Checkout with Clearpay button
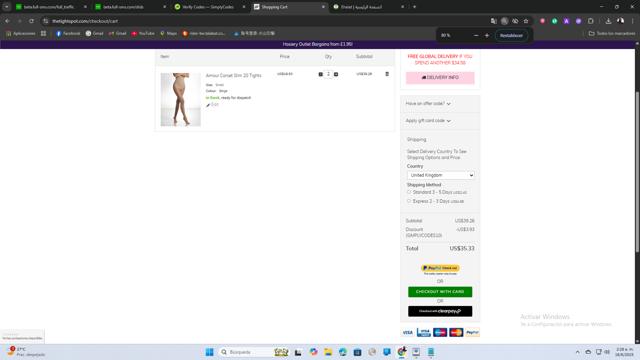640x360 pixels. click(440, 311)
